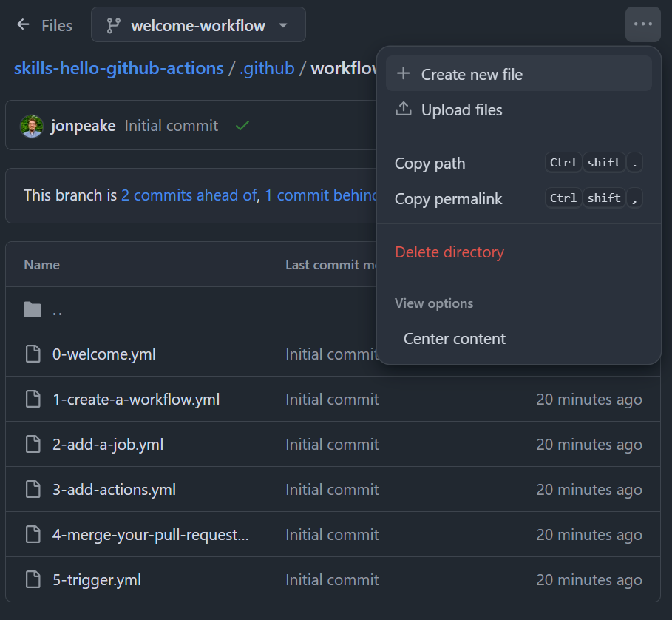Choose Delete directory option
This screenshot has height=620, width=672.
click(x=449, y=252)
